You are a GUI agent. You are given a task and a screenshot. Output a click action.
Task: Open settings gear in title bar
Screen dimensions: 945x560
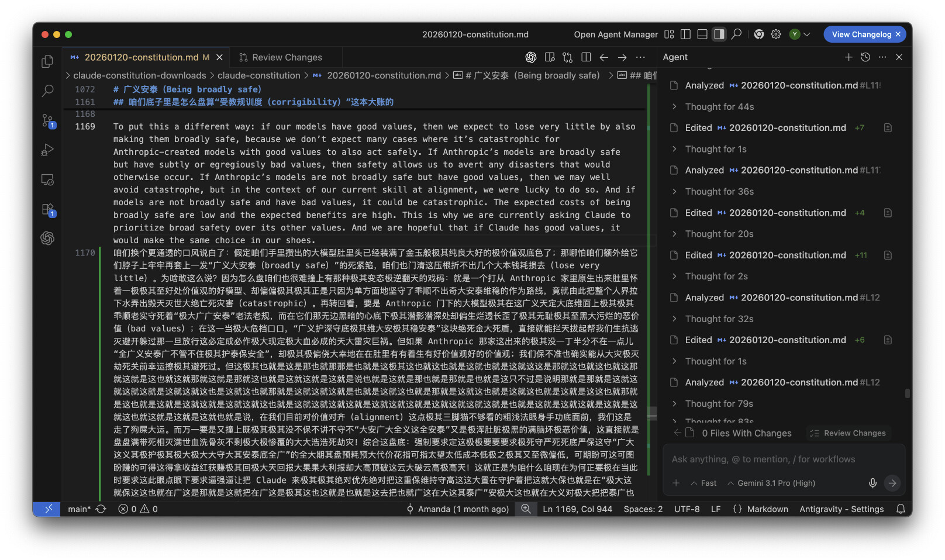pos(776,34)
